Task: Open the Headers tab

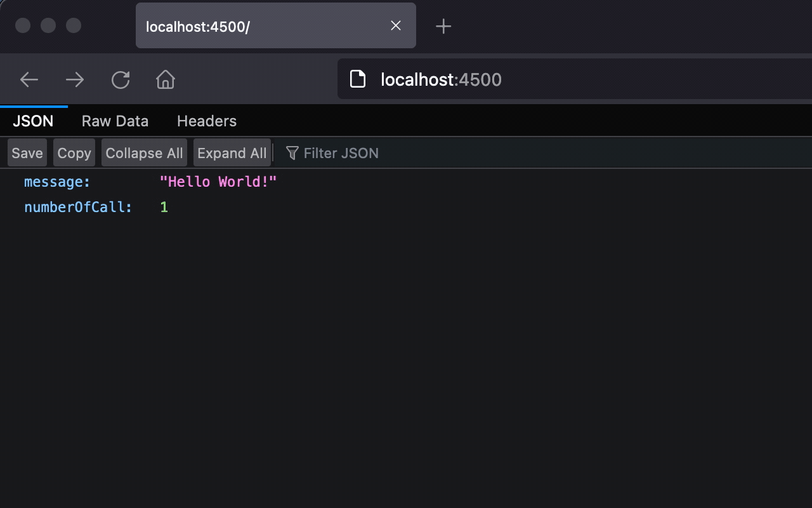Action: pyautogui.click(x=206, y=121)
